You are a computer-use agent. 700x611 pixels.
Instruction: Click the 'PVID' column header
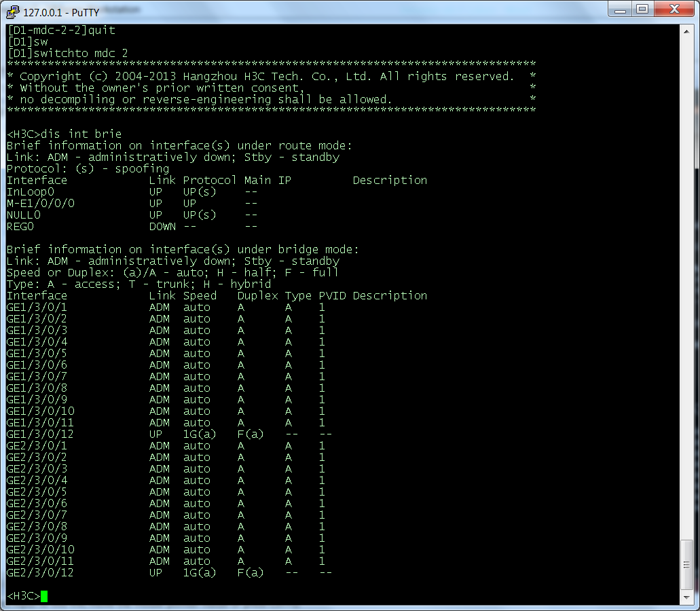click(332, 296)
